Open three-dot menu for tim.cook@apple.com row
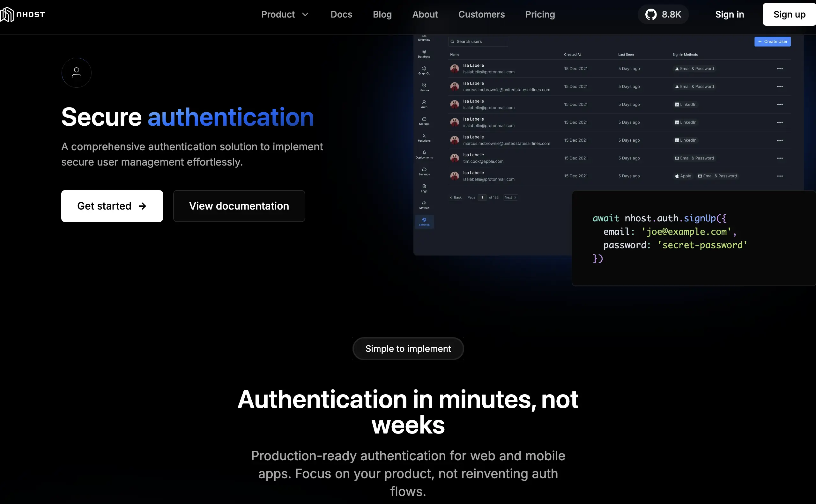The image size is (816, 504). click(780, 158)
